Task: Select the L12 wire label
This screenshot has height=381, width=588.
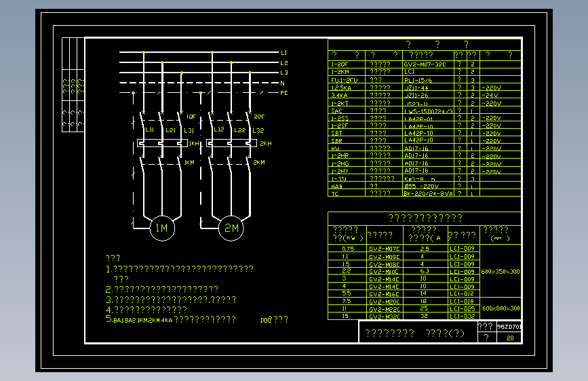Action: 218,129
